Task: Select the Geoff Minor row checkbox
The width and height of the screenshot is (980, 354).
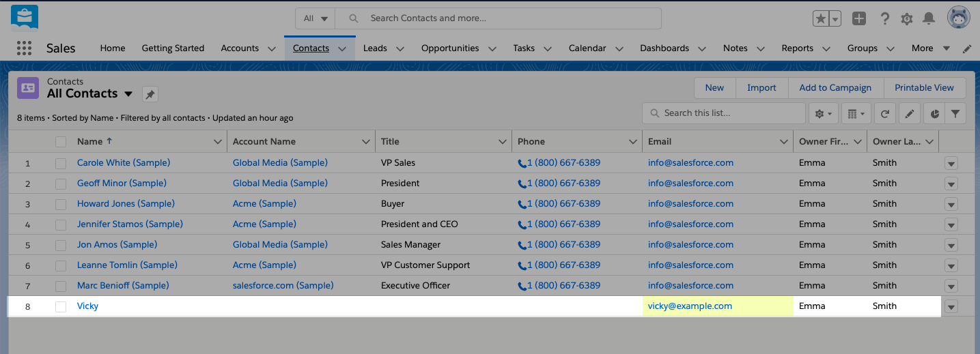Action: coord(61,183)
